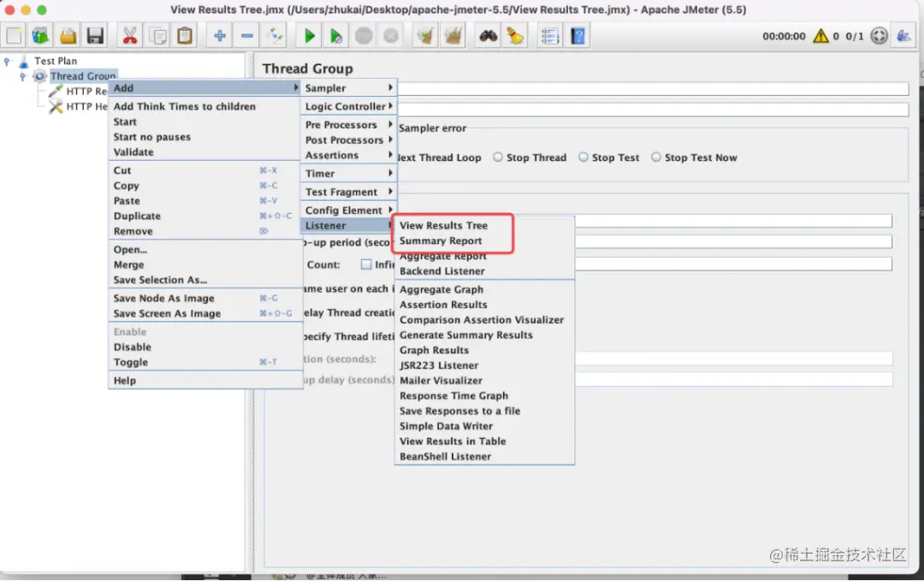The height and width of the screenshot is (581, 924).
Task: Click the Thread Group name input field
Action: pyautogui.click(x=653, y=89)
